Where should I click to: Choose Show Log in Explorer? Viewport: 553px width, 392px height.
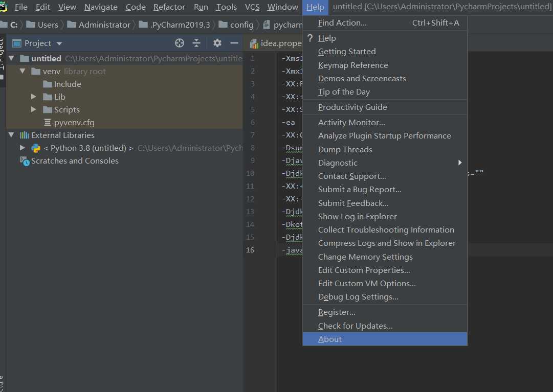pos(385,217)
